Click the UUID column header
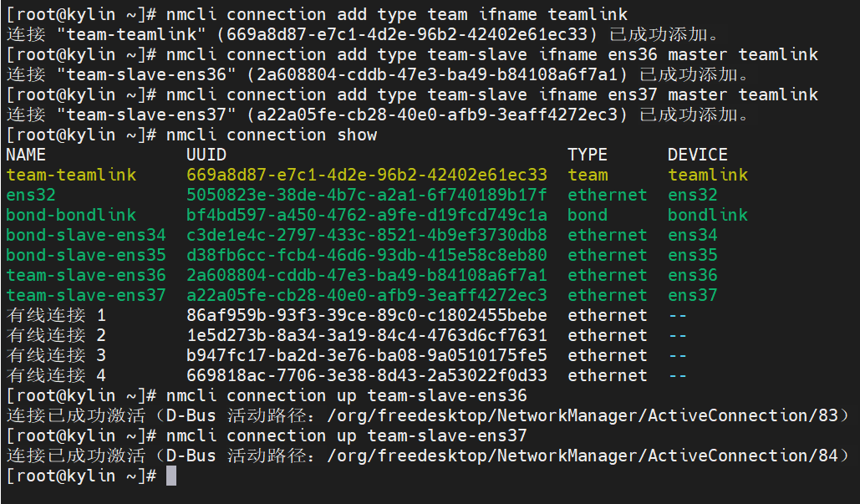The image size is (860, 504). 206,155
